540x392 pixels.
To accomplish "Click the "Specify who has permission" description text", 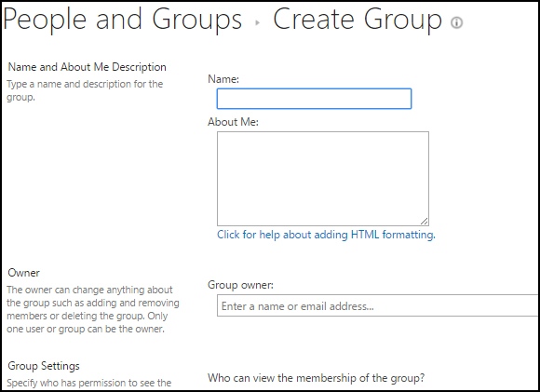I will (x=88, y=383).
